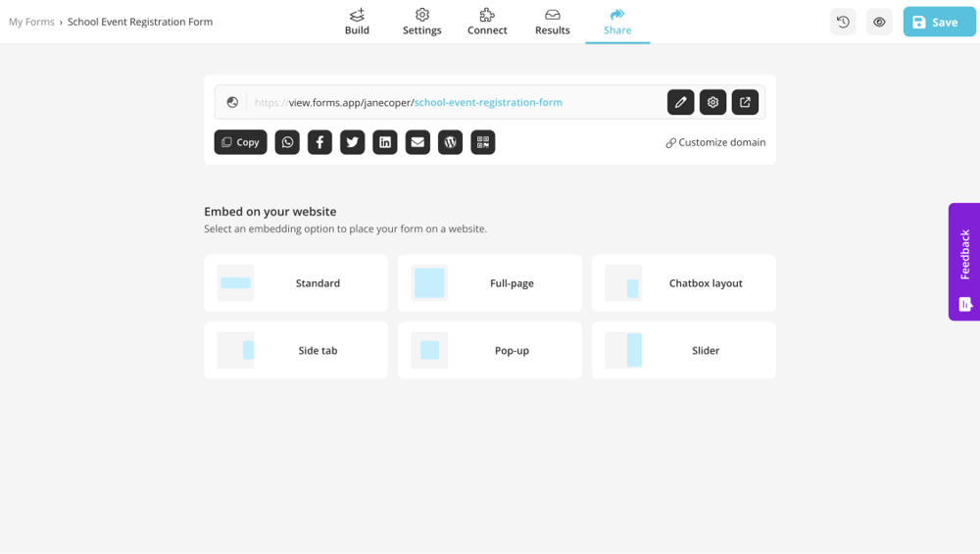Switch to the Build tab

pos(357,22)
